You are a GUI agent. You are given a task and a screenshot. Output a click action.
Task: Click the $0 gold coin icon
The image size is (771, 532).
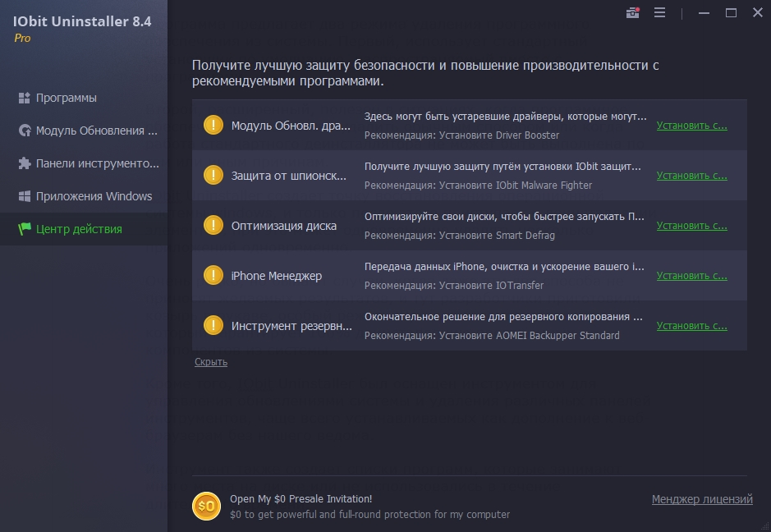click(x=206, y=506)
